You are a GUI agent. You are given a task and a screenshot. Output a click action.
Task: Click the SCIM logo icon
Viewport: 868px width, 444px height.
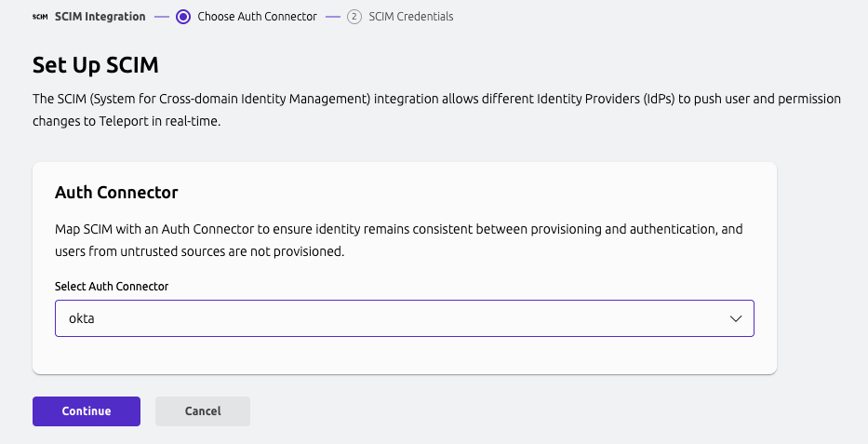click(x=40, y=17)
